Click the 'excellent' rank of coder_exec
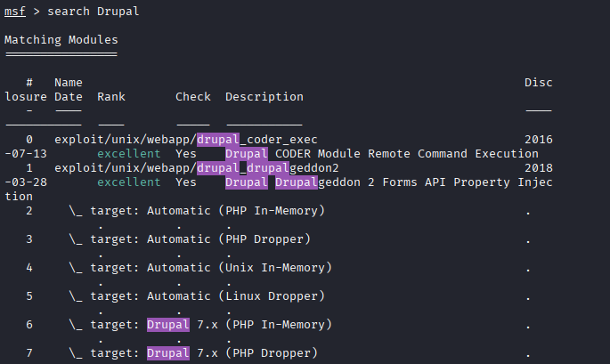The width and height of the screenshot is (610, 364). pyautogui.click(x=129, y=154)
